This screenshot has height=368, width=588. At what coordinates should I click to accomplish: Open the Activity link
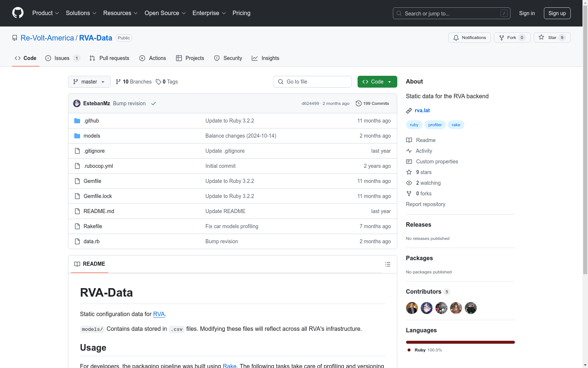click(419, 151)
